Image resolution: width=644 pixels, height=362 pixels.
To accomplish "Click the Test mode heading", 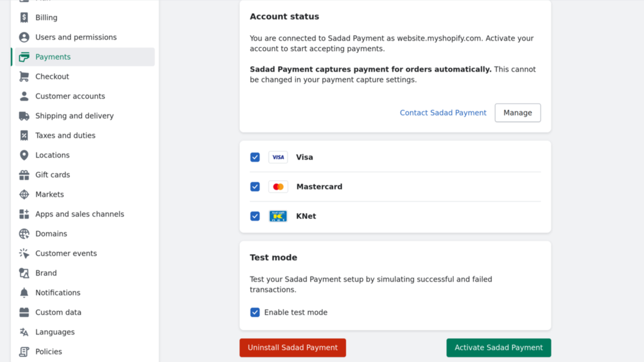I will point(273,257).
